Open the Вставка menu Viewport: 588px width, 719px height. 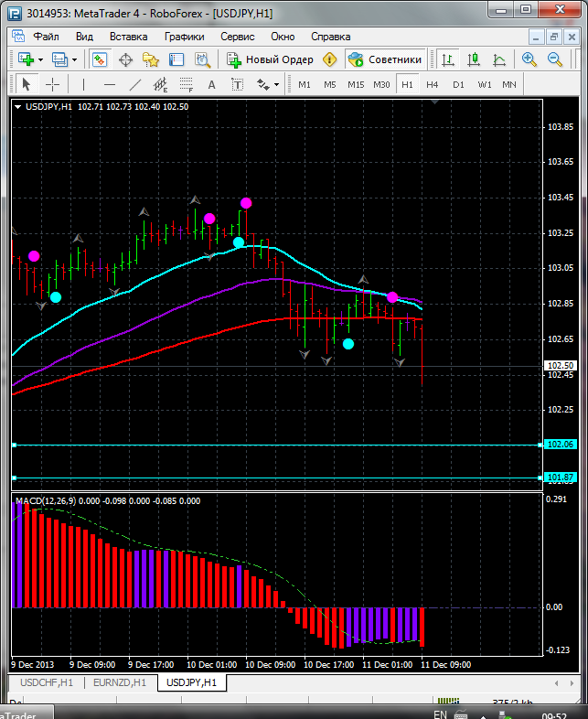[x=128, y=37]
